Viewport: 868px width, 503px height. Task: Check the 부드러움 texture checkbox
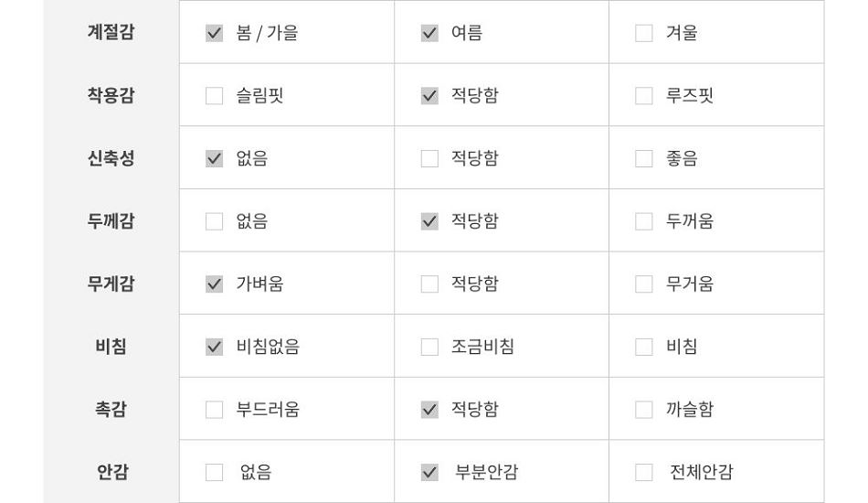point(214,410)
